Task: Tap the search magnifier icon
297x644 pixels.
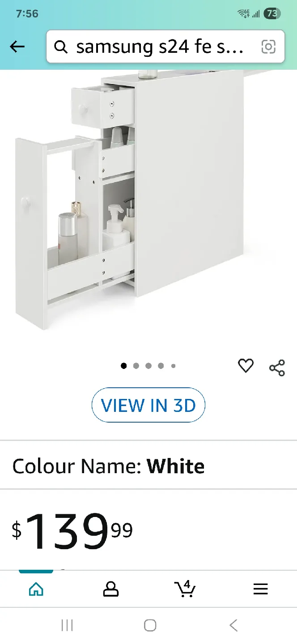Action: (x=61, y=47)
